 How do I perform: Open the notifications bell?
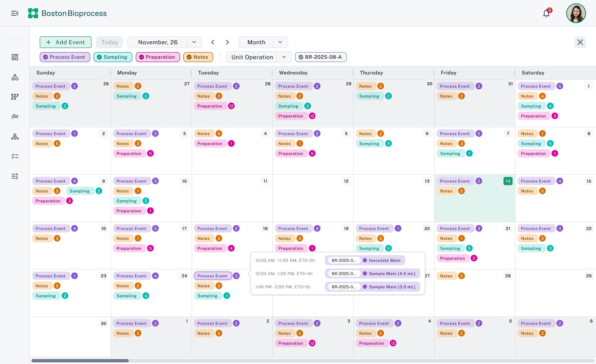[546, 13]
